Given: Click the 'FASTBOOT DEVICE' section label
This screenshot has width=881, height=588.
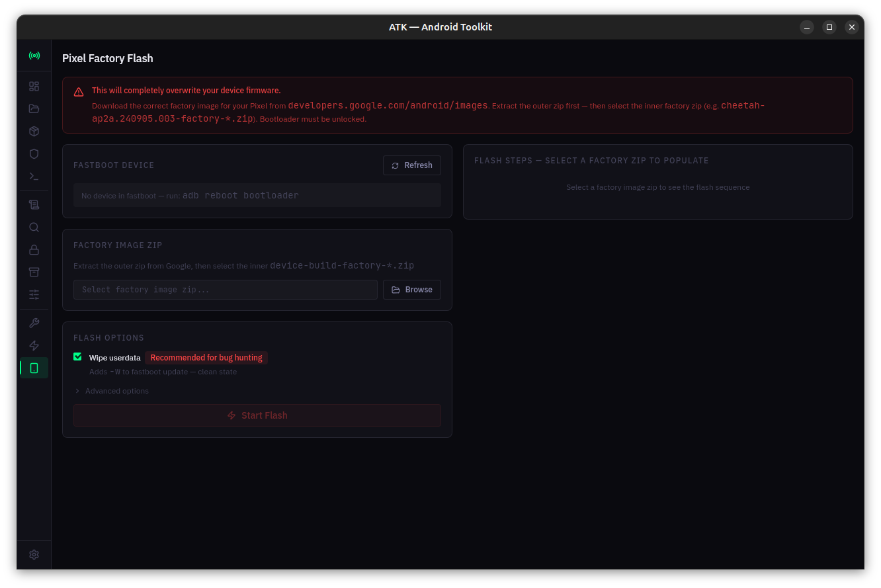Looking at the screenshot, I should click(114, 165).
